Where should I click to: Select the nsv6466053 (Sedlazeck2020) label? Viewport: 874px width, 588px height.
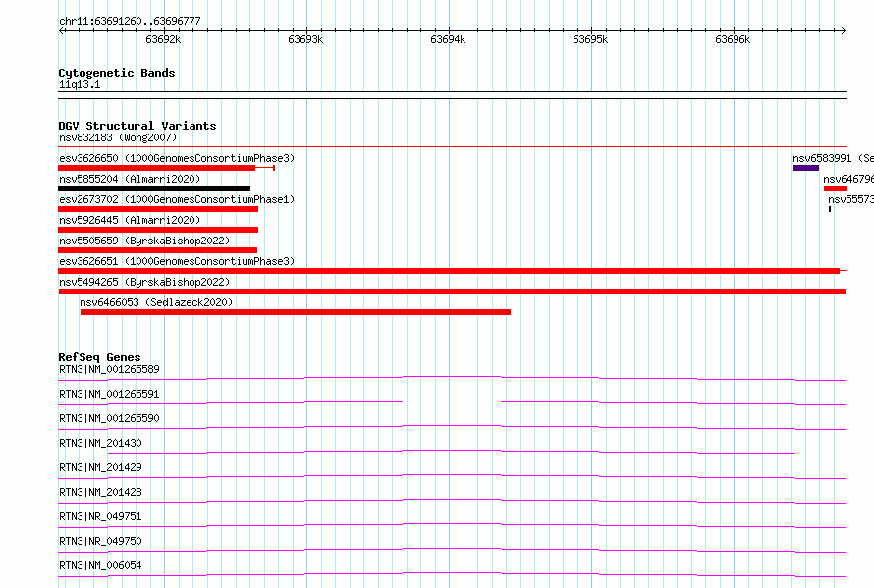[156, 302]
